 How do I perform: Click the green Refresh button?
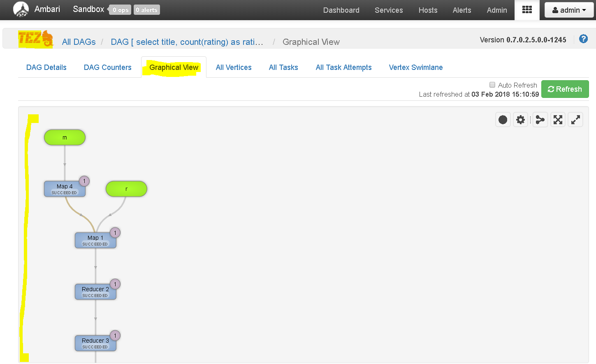(x=565, y=89)
